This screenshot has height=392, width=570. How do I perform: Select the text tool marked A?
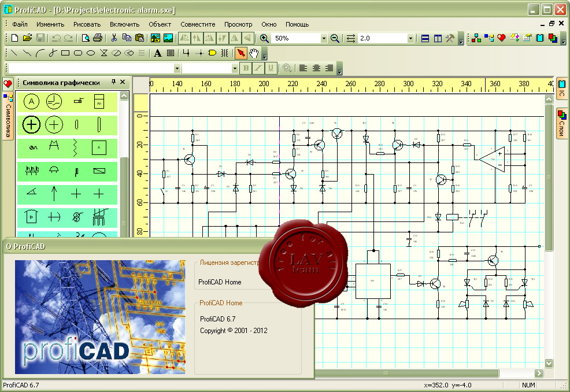157,53
